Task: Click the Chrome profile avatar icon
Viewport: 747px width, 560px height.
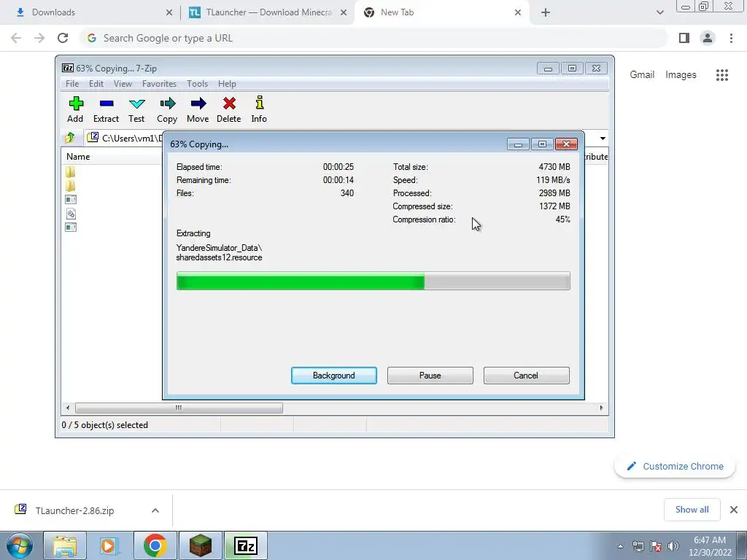Action: point(708,38)
